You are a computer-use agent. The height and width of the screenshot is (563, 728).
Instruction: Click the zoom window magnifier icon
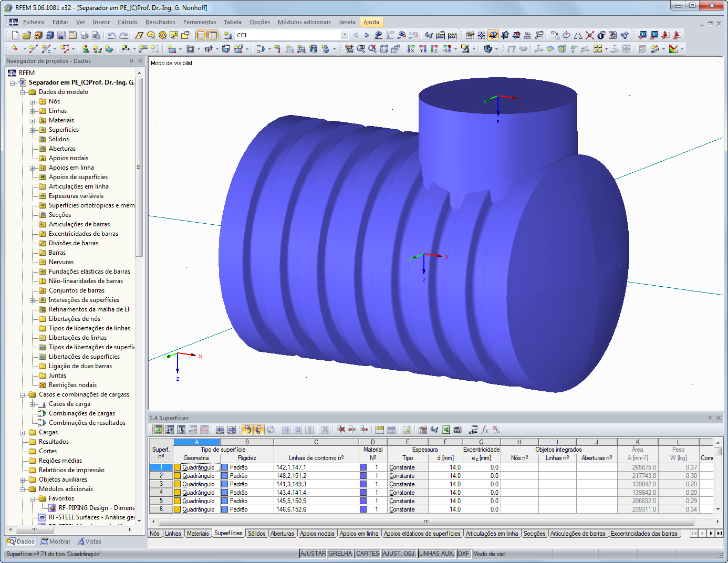tap(361, 49)
